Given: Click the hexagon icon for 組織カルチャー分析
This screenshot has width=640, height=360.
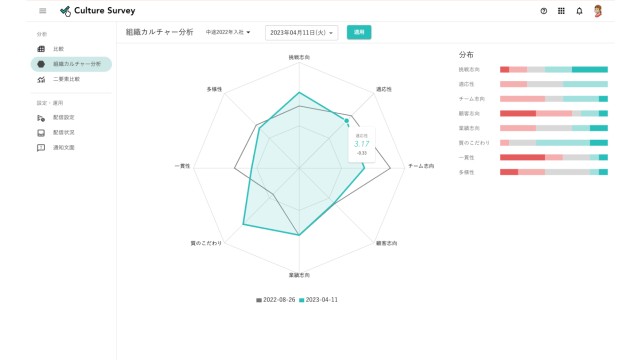Looking at the screenshot, I should click(x=41, y=64).
